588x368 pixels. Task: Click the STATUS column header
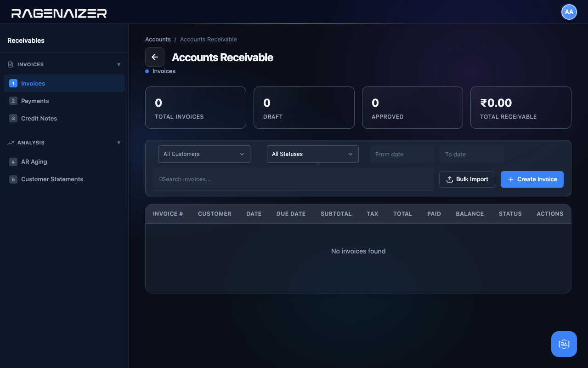510,214
